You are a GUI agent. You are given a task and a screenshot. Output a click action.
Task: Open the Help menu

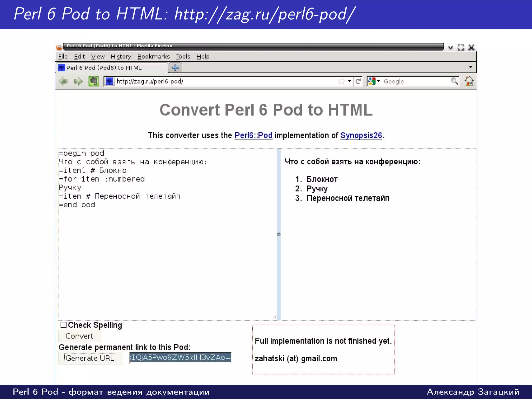point(203,56)
